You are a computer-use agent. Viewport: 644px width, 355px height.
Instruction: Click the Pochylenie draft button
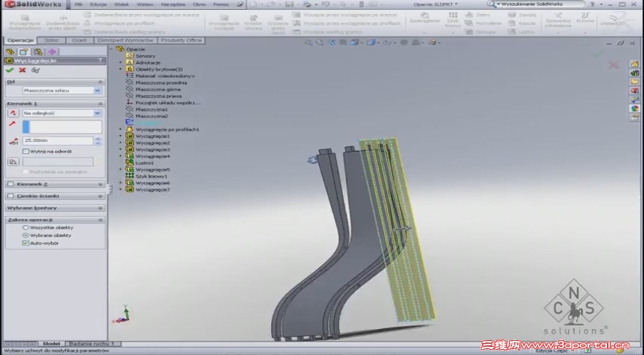484,24
